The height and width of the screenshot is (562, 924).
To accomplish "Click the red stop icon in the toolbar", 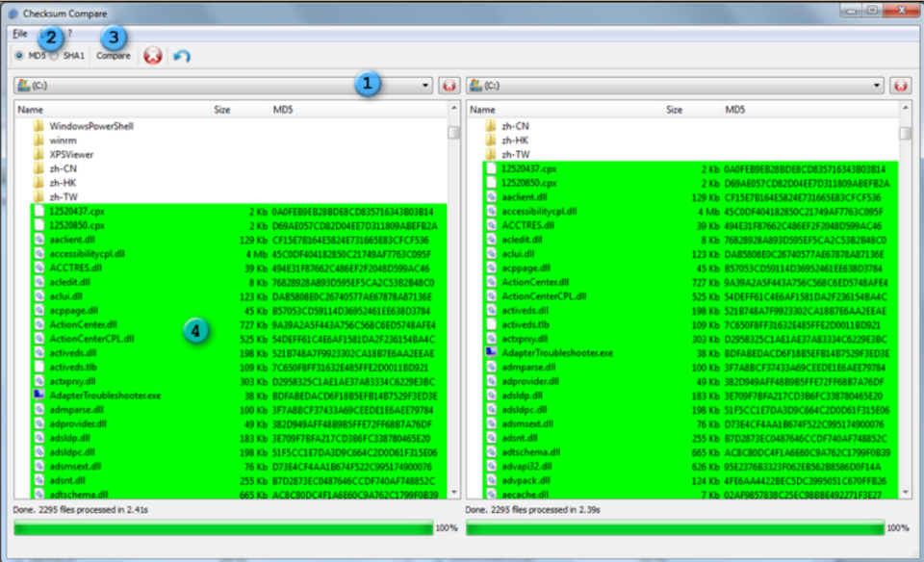I will 153,56.
